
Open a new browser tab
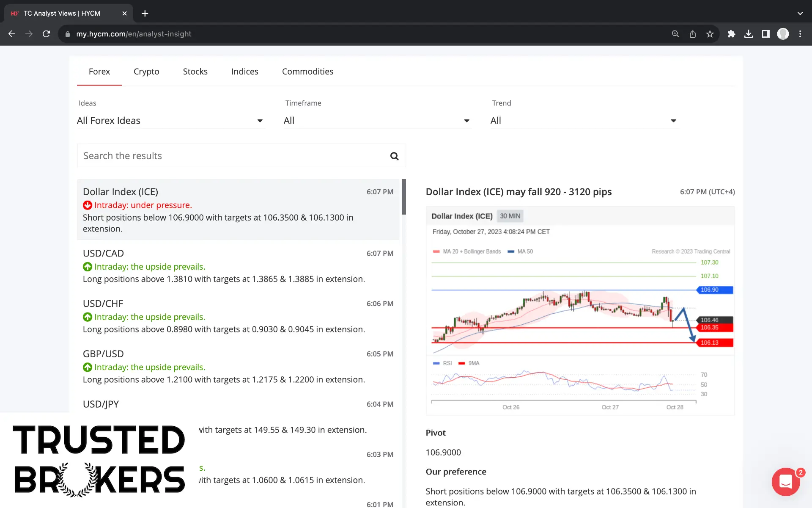coord(145,14)
